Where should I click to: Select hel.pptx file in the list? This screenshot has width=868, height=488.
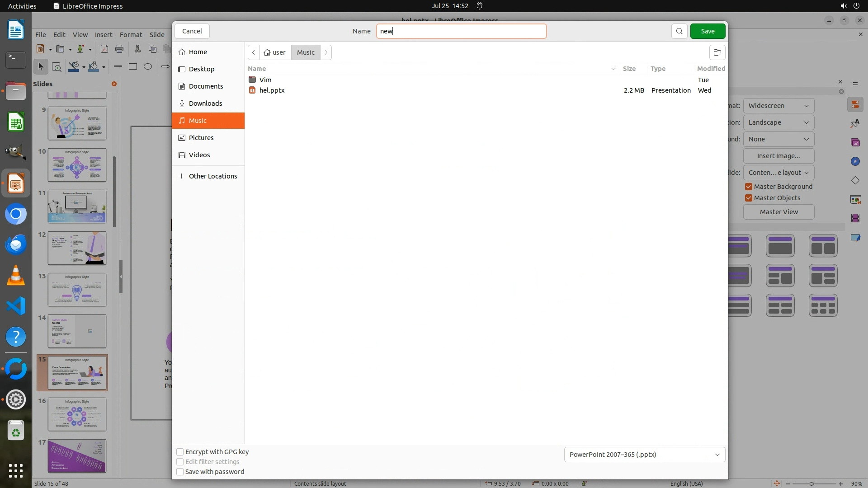tap(272, 90)
